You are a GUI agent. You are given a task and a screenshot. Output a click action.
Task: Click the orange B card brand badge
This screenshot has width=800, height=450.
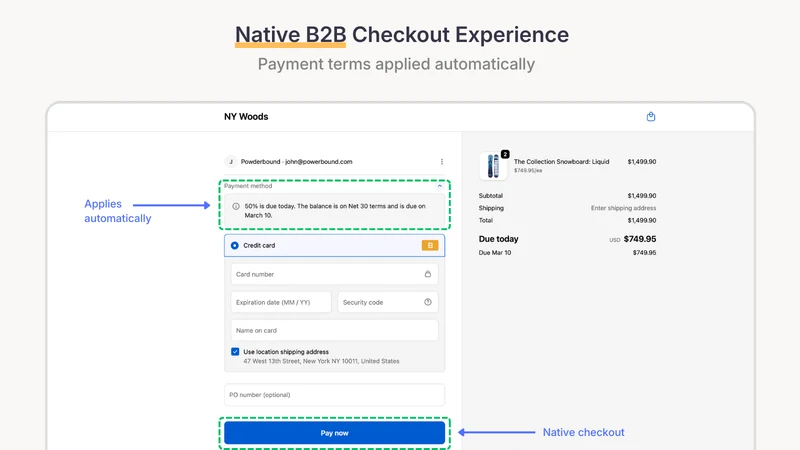tap(430, 245)
